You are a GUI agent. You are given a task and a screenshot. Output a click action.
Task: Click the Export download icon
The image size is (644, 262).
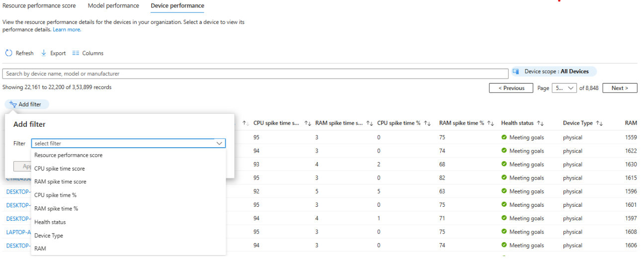coord(44,53)
